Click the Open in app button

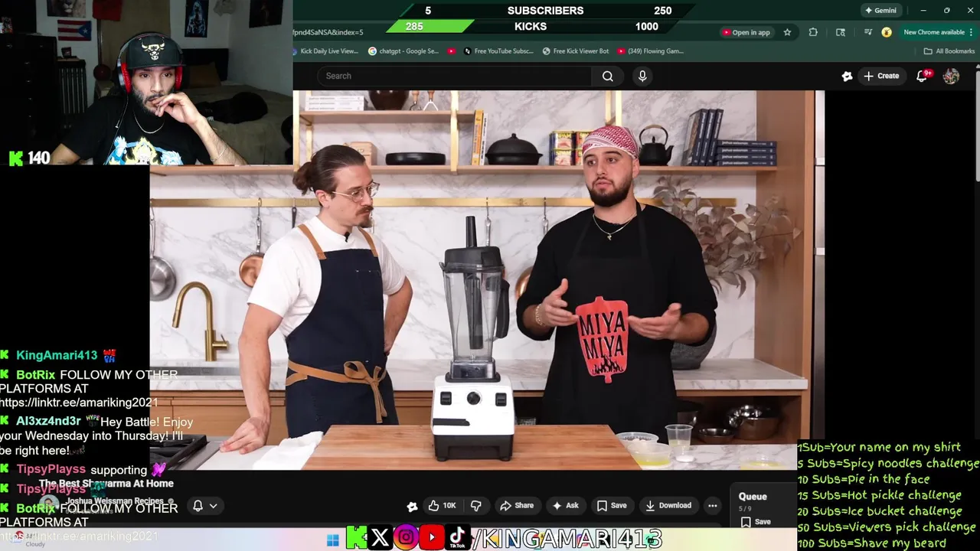(746, 32)
